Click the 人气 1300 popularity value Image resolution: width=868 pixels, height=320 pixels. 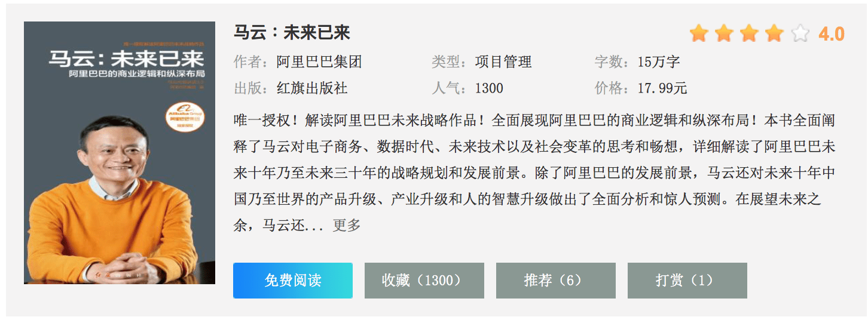pyautogui.click(x=489, y=89)
